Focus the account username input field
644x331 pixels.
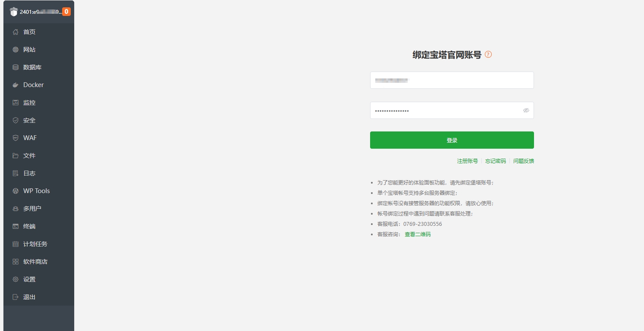click(x=452, y=80)
